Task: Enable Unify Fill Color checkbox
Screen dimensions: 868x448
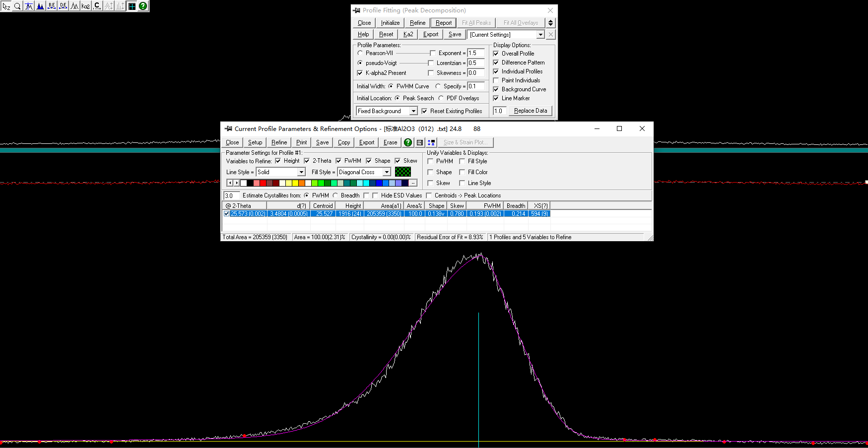Action: [462, 172]
